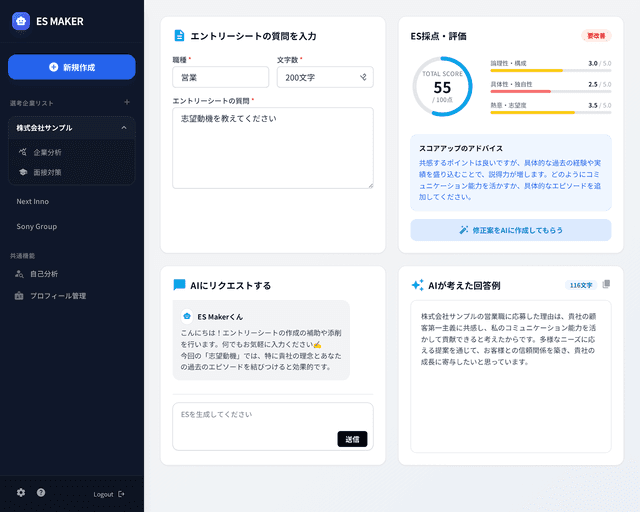
Task: Click the 企業分析 analysis icon in the sidebar
Action: tap(23, 152)
